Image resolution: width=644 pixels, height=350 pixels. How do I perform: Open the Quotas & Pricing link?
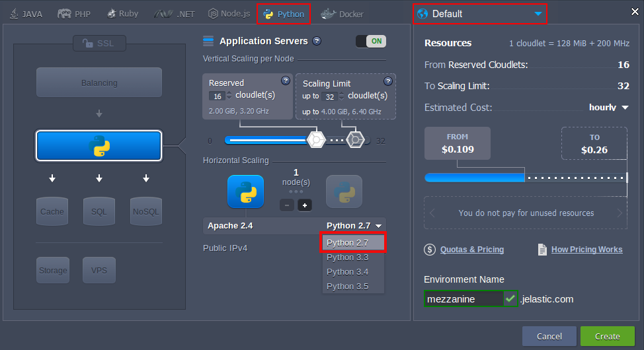coord(471,250)
